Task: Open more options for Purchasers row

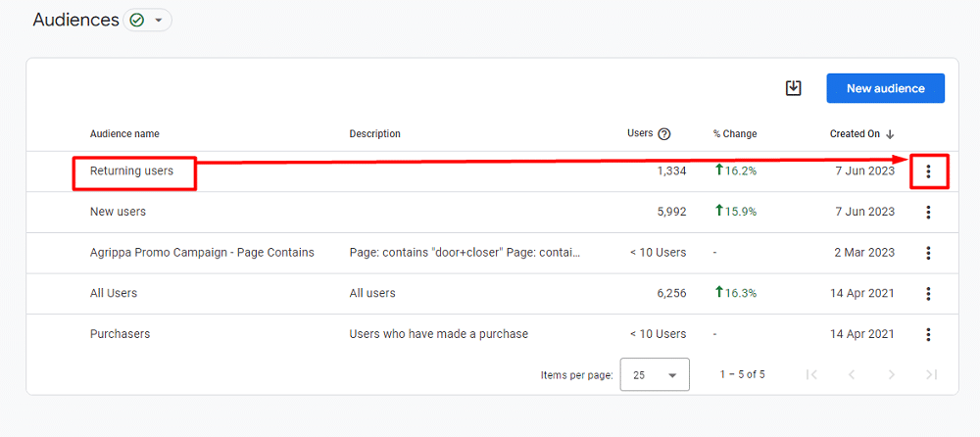Action: 928,334
